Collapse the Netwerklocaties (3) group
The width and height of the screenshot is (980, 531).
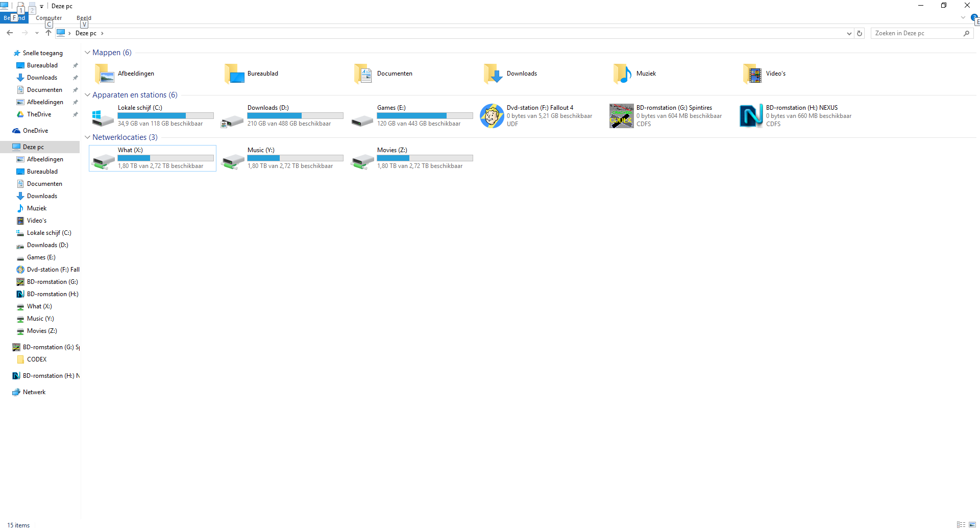(87, 137)
